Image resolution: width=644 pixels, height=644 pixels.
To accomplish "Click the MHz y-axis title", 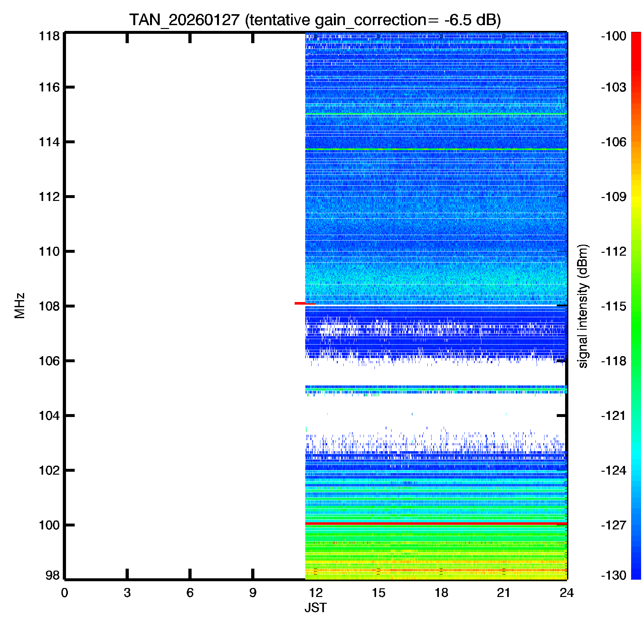I will 20,306.
